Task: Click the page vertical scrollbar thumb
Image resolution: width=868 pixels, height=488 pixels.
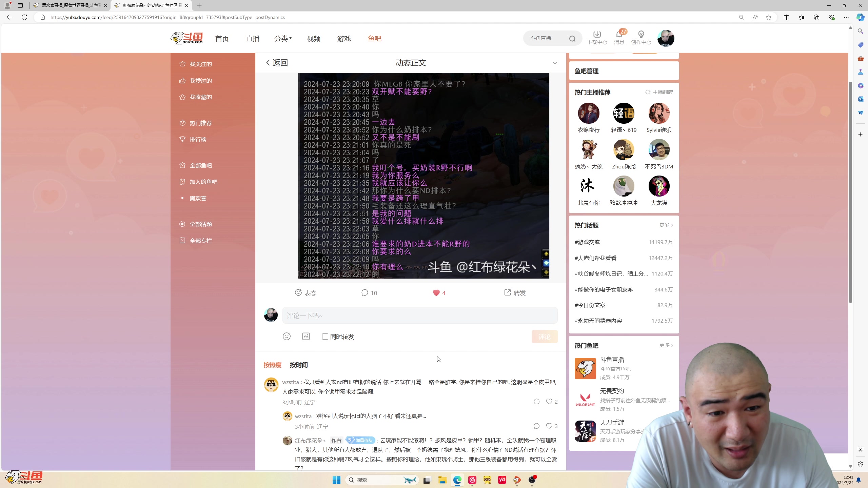Action: 850,192
